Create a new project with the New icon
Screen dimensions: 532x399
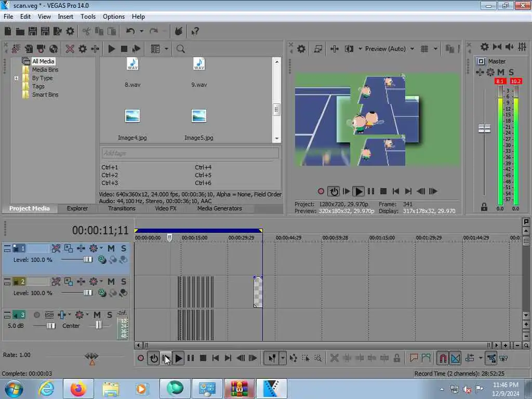click(x=7, y=32)
